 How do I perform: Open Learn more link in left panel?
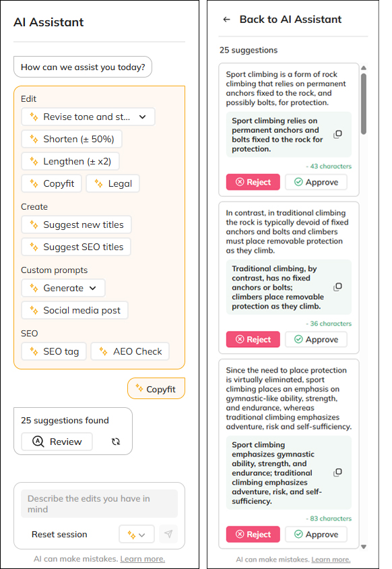pyautogui.click(x=143, y=559)
